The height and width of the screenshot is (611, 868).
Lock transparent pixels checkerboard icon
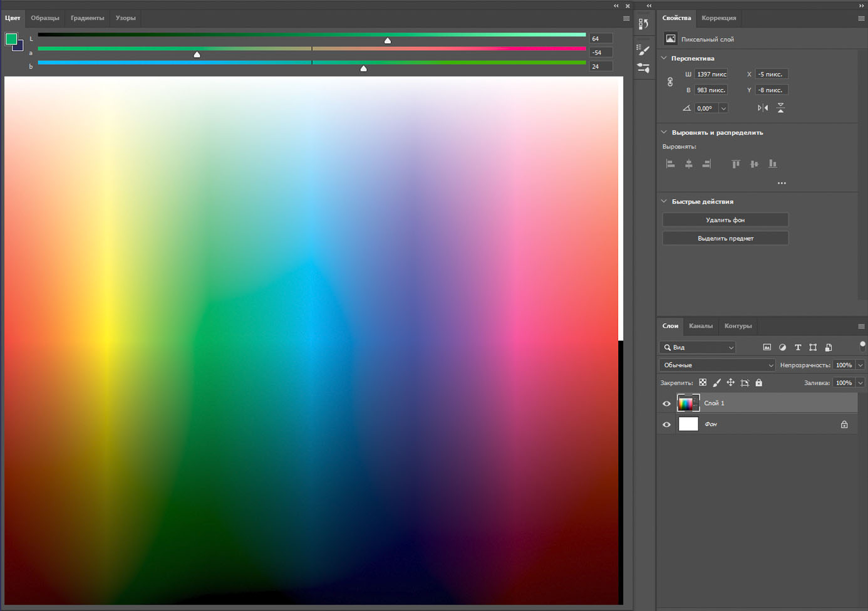[x=703, y=382]
